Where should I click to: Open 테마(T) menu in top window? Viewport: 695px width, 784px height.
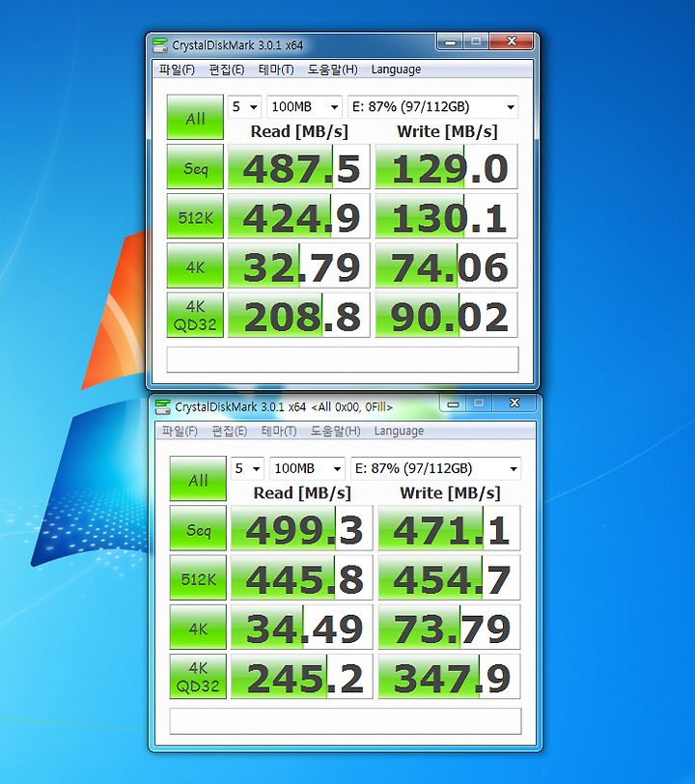tap(276, 69)
